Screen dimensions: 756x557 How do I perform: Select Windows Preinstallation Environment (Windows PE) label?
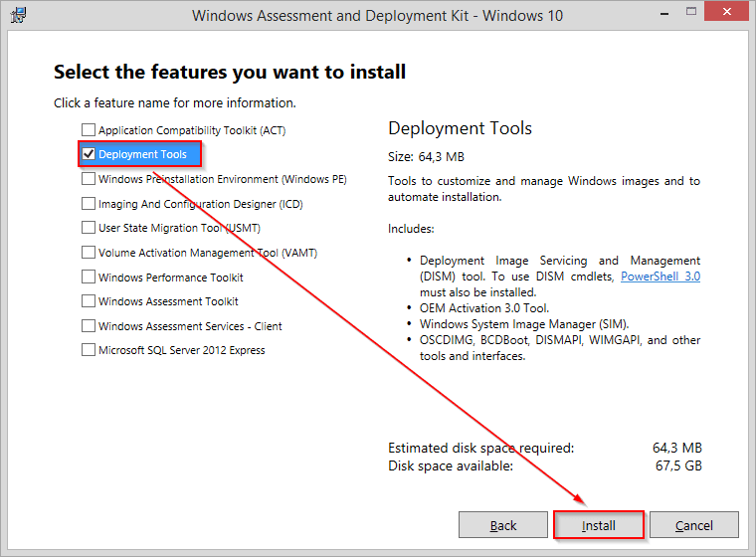click(x=222, y=179)
